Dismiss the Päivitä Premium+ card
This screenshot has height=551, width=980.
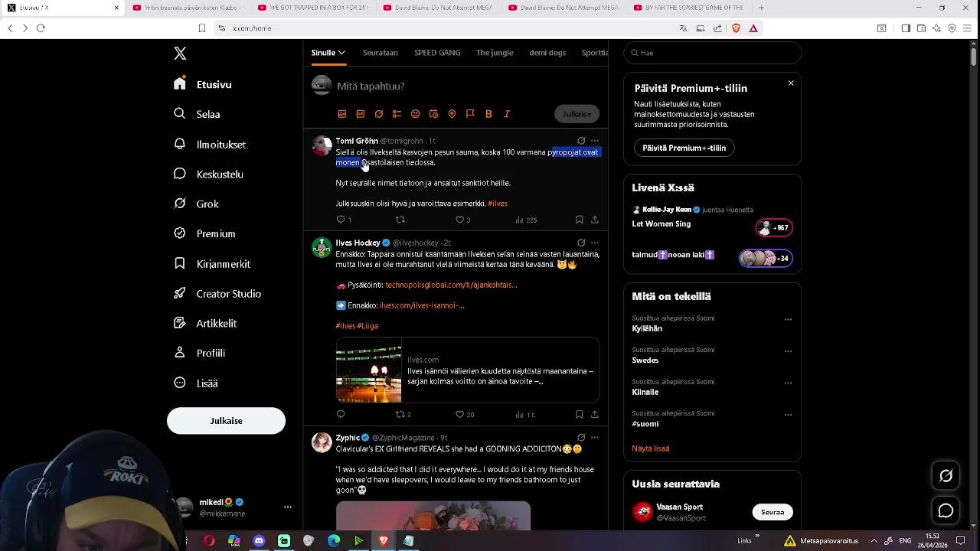point(791,83)
